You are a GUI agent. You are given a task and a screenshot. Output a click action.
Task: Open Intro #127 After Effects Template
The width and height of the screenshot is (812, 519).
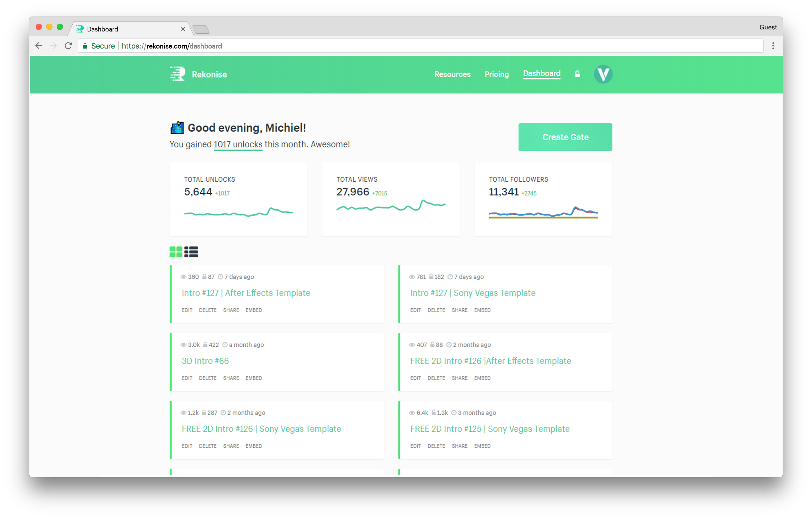pos(246,293)
